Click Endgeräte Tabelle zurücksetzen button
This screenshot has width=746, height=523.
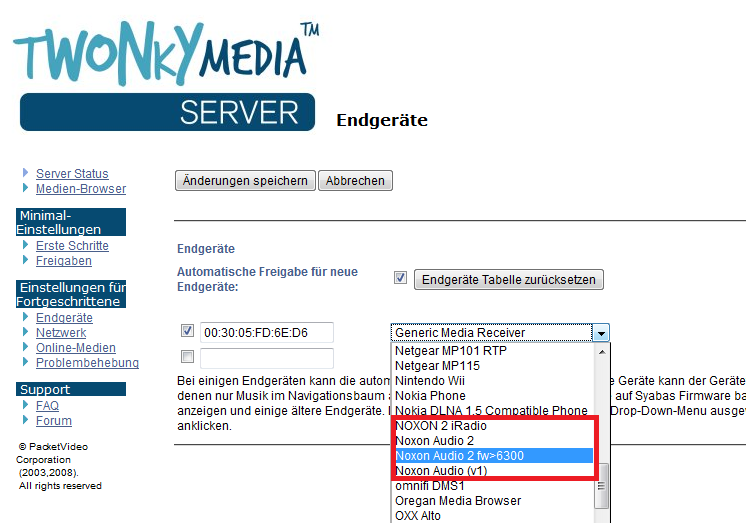[x=509, y=279]
